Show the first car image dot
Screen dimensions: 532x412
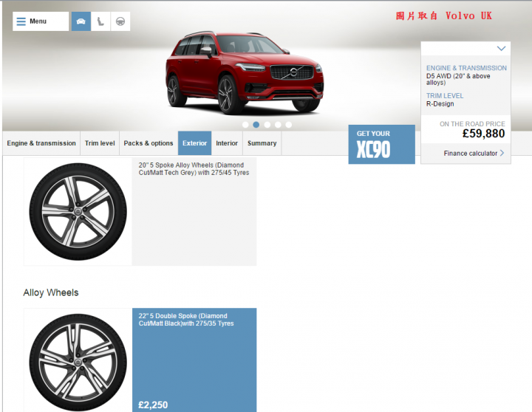245,125
